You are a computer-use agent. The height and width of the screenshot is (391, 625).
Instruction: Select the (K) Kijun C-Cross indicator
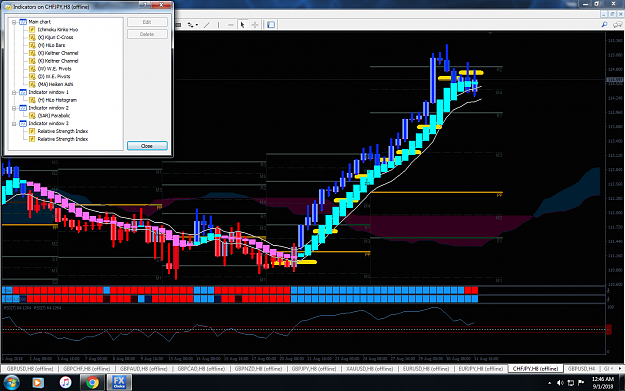[55, 37]
